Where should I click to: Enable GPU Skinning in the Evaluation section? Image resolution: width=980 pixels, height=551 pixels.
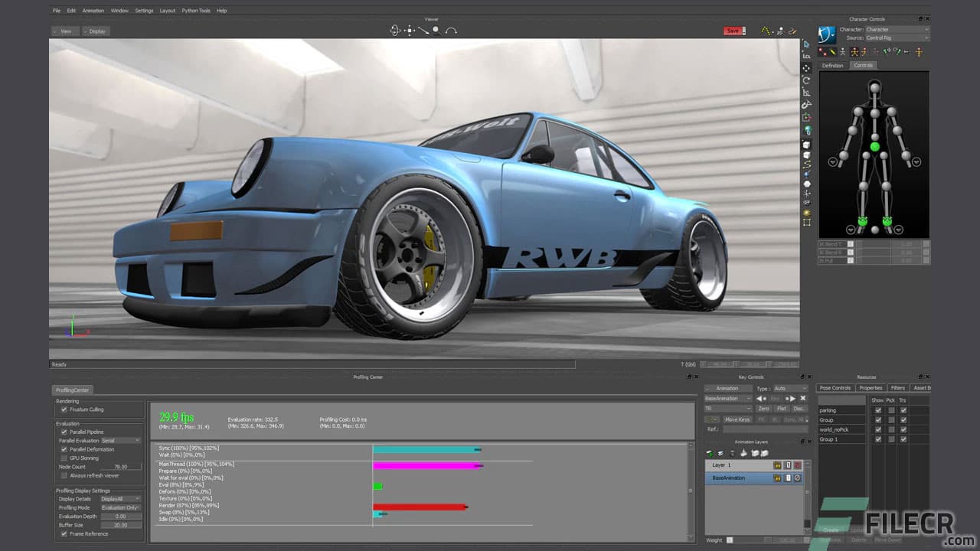64,457
